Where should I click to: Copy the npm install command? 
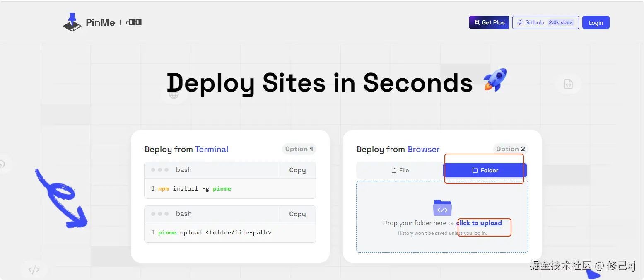[x=297, y=170]
